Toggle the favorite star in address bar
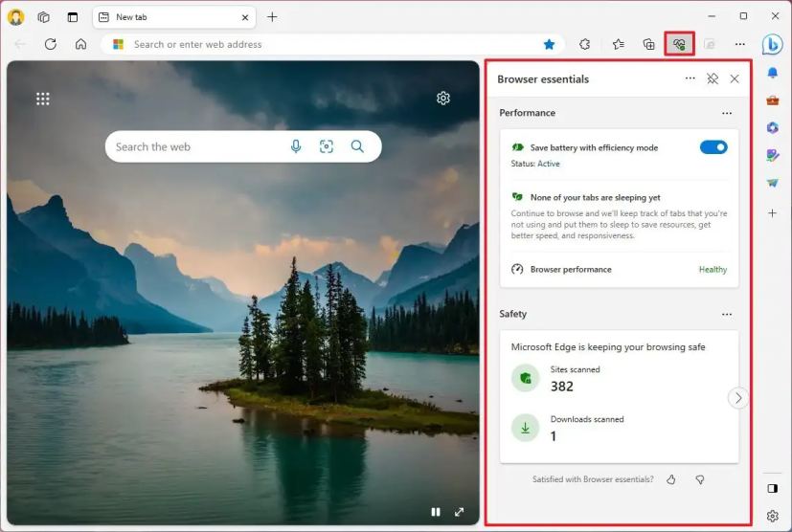Image resolution: width=792 pixels, height=532 pixels. click(549, 44)
